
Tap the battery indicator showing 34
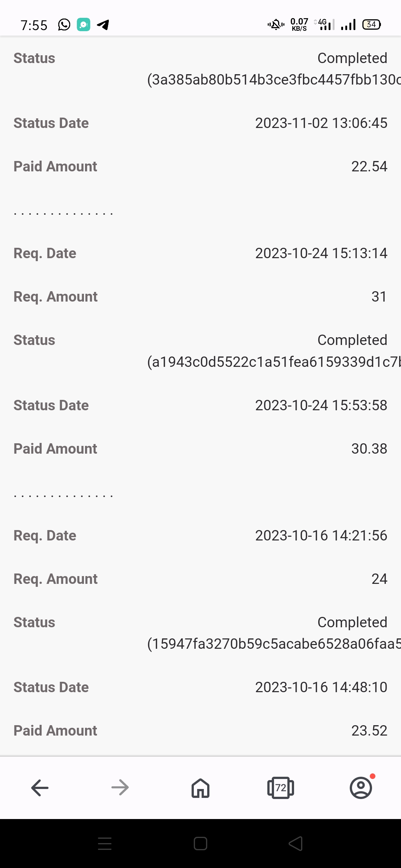coord(372,24)
